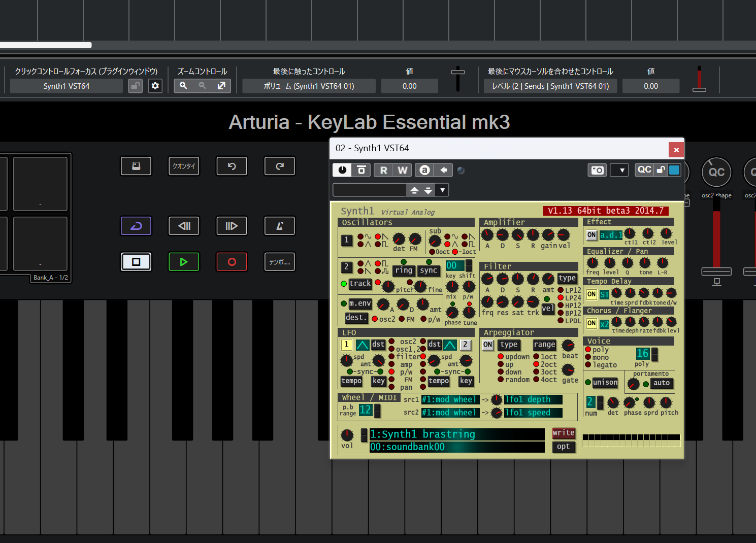756x543 pixels.
Task: Click the volume fader next to 0.00 value
Action: pyautogui.click(x=458, y=72)
